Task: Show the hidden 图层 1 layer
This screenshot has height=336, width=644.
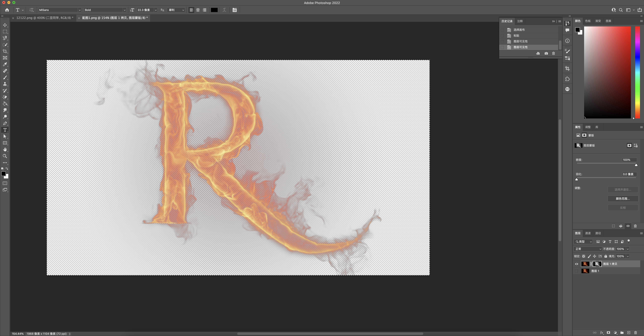Action: click(x=577, y=271)
